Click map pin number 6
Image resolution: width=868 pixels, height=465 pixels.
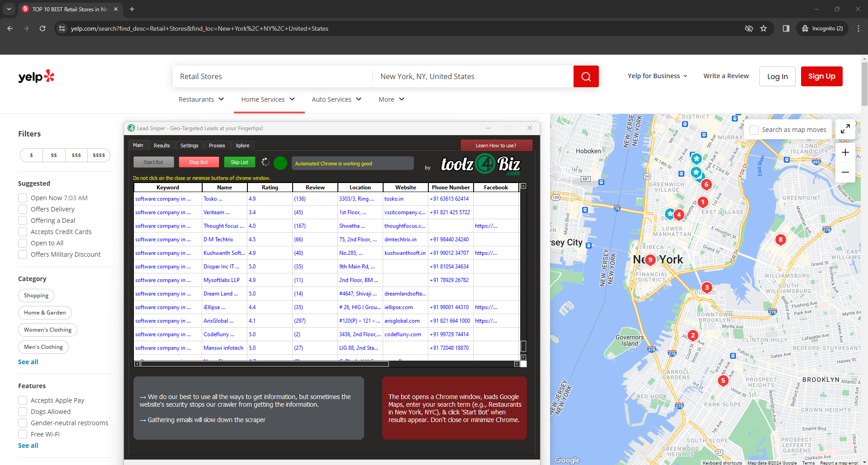coord(706,184)
